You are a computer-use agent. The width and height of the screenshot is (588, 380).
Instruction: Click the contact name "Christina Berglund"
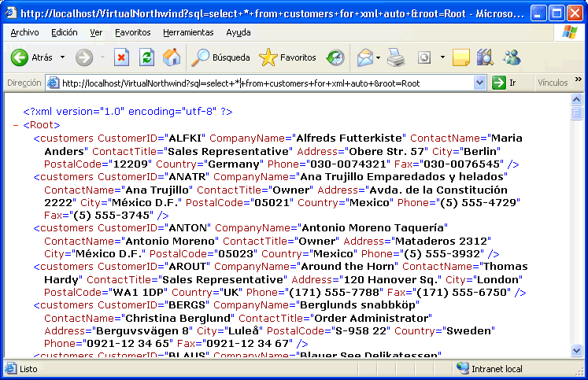click(178, 319)
